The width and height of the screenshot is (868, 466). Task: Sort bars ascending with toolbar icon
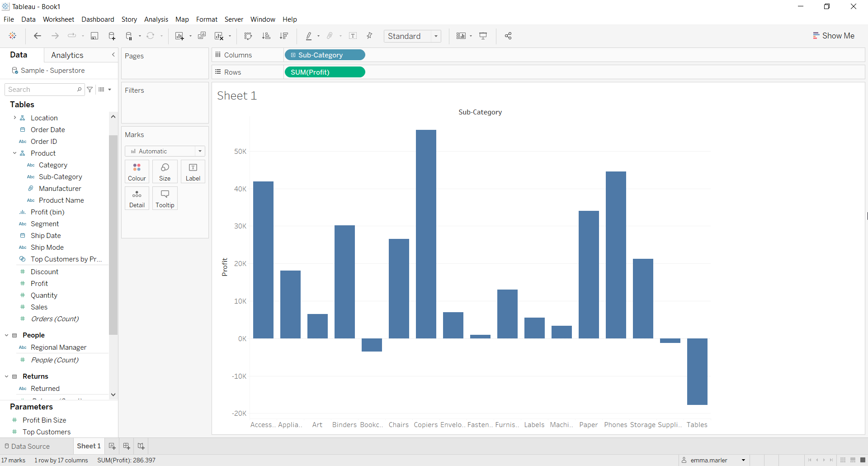pyautogui.click(x=266, y=36)
